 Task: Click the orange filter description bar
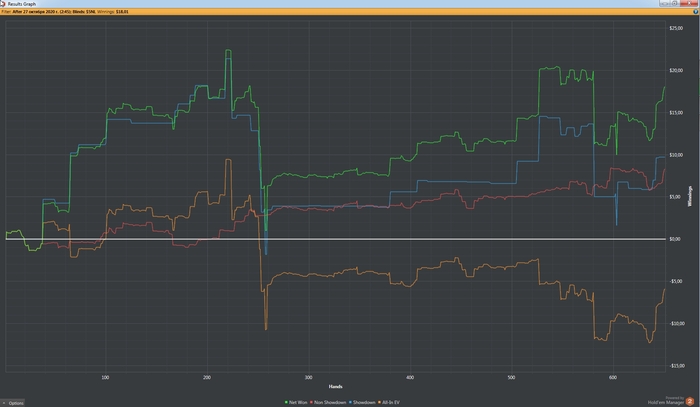click(x=350, y=12)
